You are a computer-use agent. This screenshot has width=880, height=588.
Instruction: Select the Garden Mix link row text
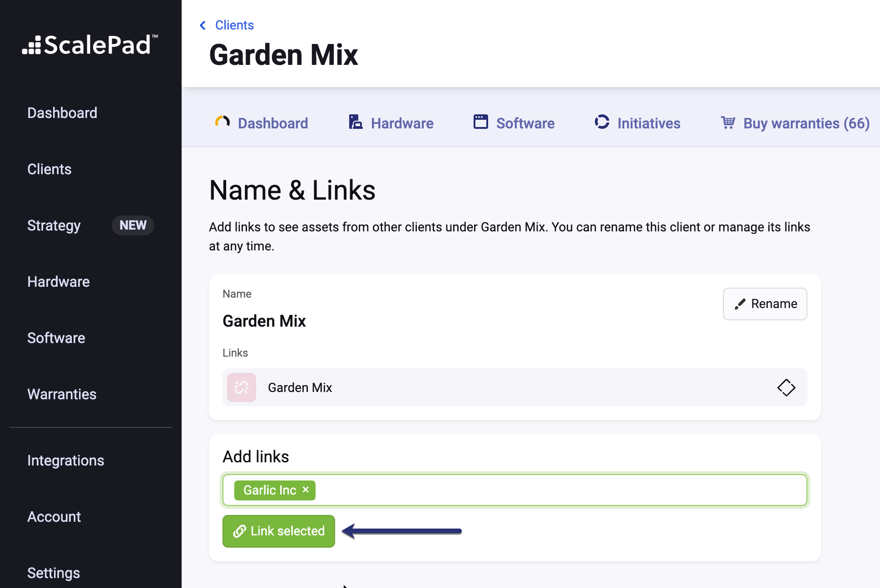pyautogui.click(x=300, y=387)
